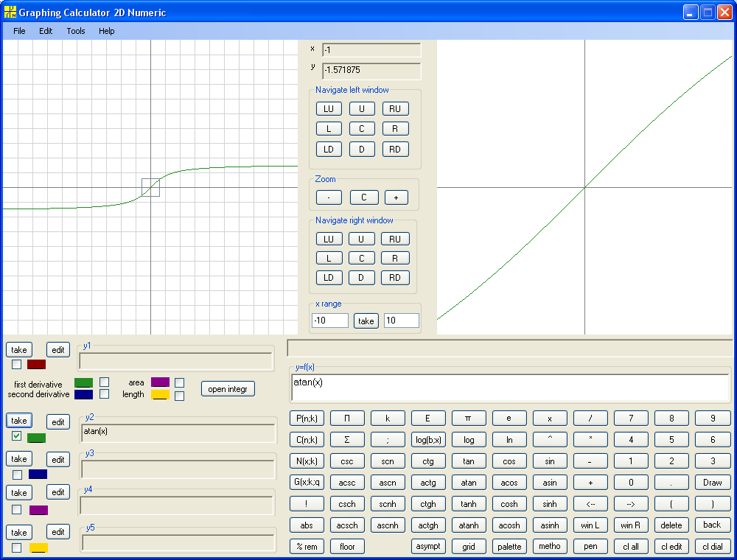Click the delete key
The height and width of the screenshot is (560, 737).
[x=671, y=525]
